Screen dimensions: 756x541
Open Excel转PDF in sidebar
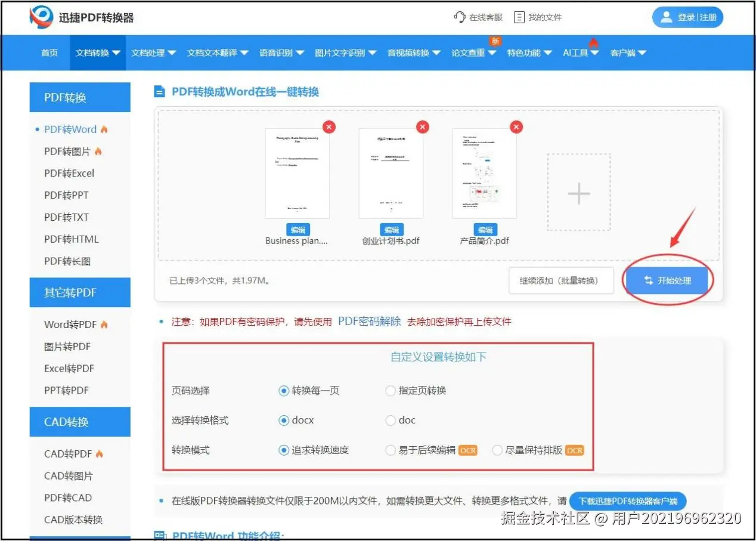coord(69,369)
